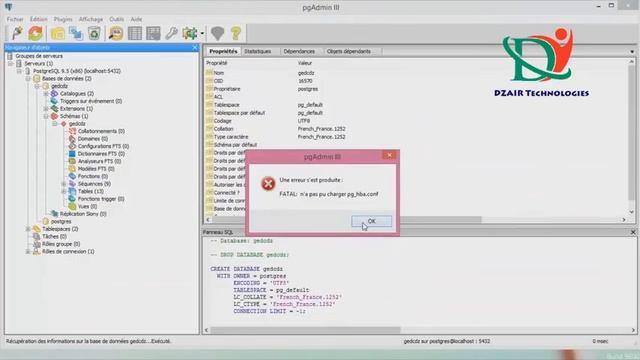
Task: Click the View data grid icon
Action: tap(135, 33)
